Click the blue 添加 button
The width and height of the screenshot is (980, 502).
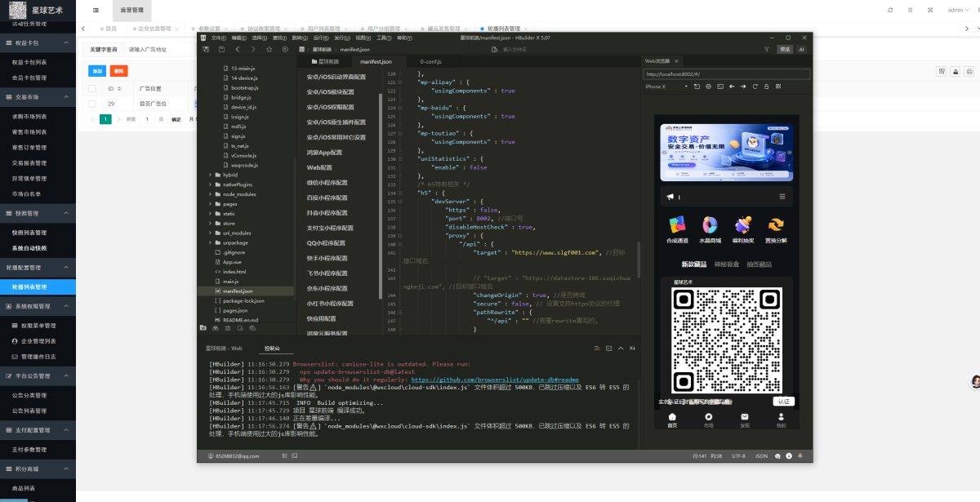(97, 71)
